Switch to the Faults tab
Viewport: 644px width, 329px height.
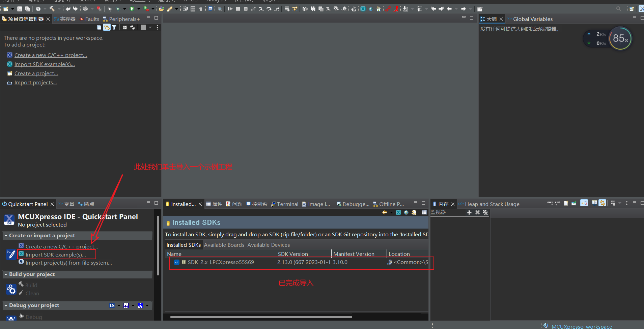point(89,19)
